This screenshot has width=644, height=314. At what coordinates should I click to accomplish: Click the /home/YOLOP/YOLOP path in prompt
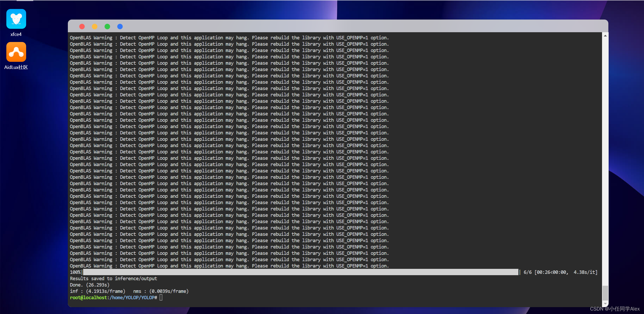132,298
